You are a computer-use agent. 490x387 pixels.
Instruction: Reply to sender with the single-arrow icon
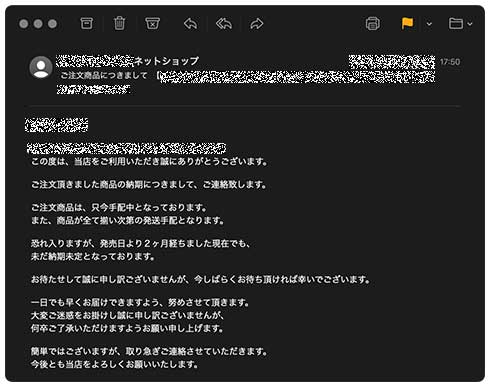coord(190,24)
